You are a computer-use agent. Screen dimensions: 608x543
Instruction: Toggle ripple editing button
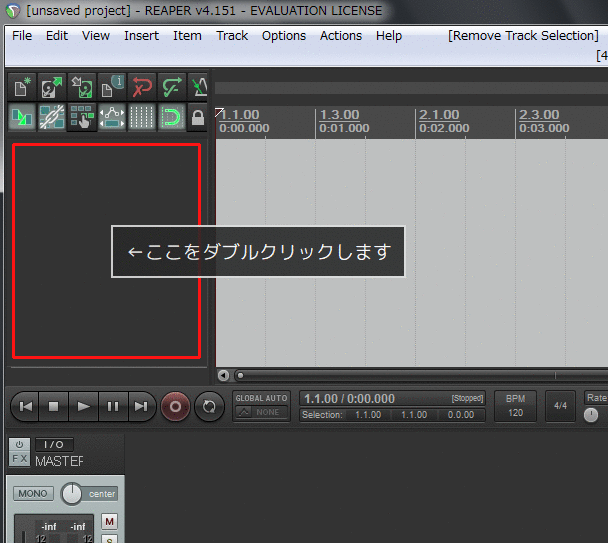pyautogui.click(x=82, y=118)
